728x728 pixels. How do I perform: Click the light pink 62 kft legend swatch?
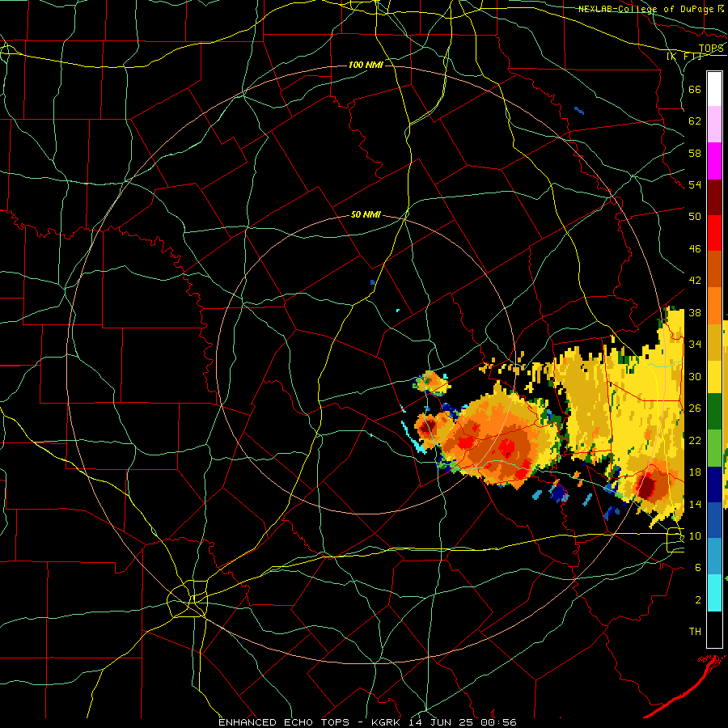(714, 124)
